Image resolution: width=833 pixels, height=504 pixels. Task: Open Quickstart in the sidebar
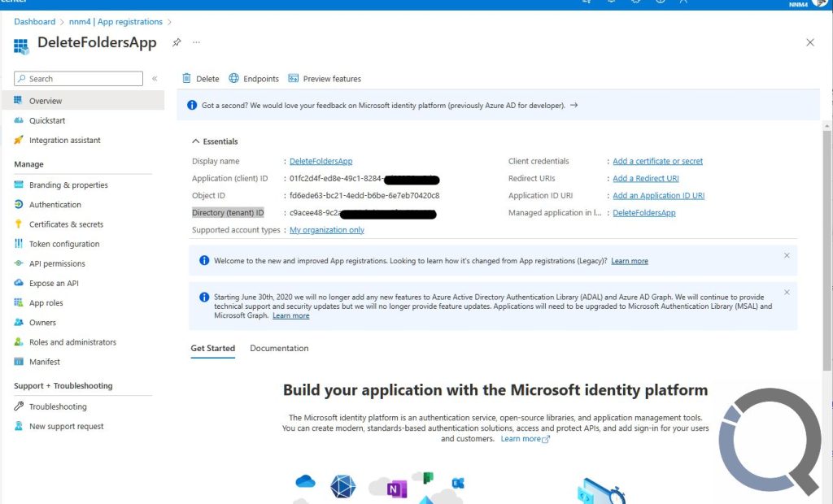tap(46, 120)
